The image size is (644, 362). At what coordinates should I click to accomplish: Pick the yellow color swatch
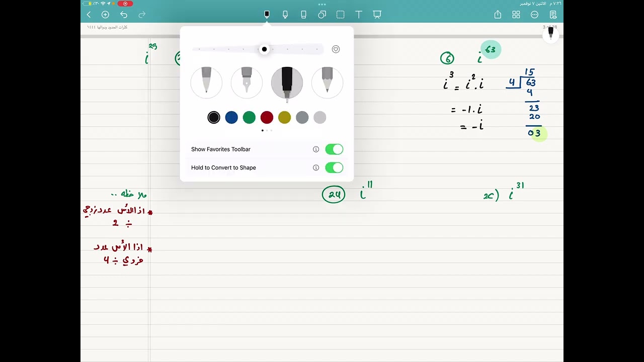284,118
